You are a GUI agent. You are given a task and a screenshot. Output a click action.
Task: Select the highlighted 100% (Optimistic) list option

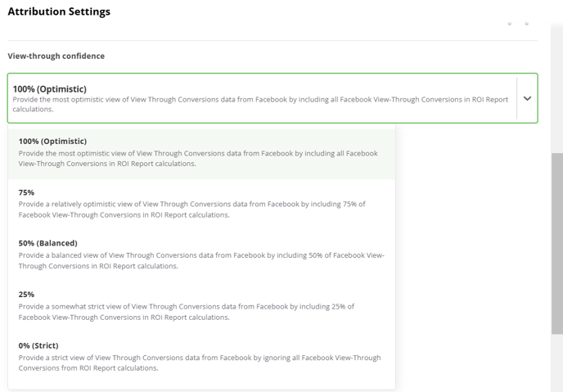[x=201, y=154]
